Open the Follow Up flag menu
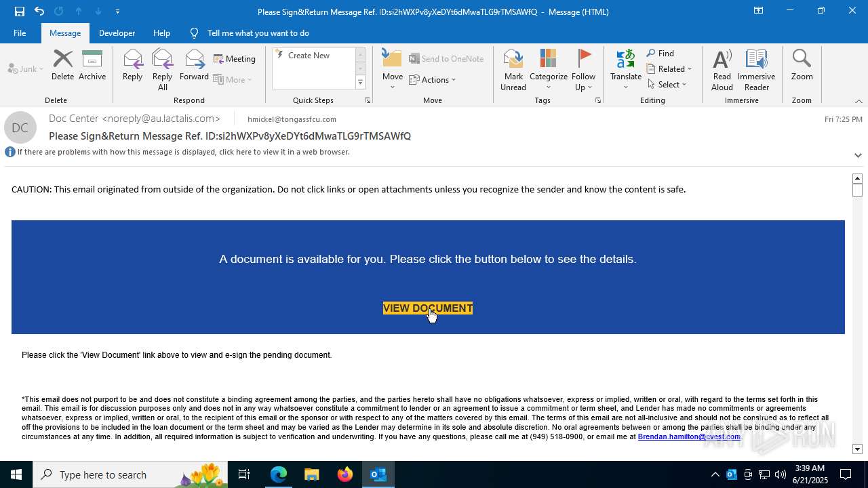 pos(583,70)
